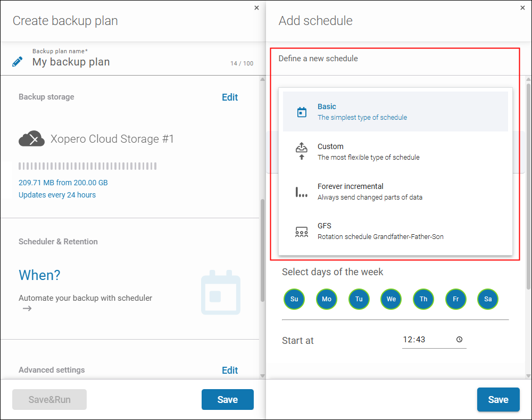Click the Select days of the week heading

click(x=332, y=272)
